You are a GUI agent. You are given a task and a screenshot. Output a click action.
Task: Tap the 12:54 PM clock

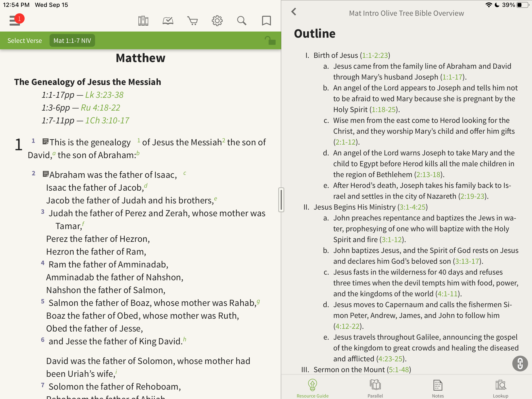point(16,5)
